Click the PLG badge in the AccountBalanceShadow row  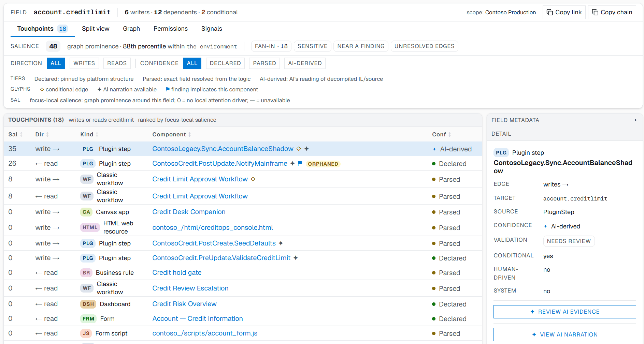pos(88,149)
